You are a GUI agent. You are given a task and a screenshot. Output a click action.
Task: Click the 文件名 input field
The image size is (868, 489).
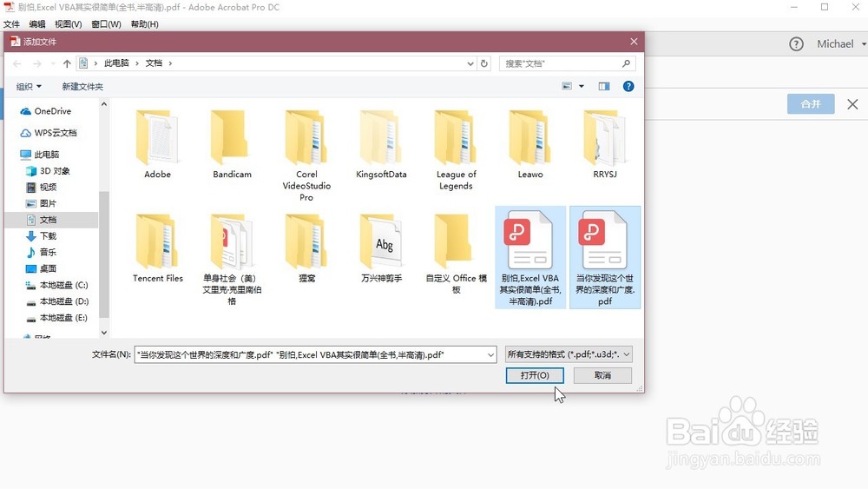(x=311, y=354)
